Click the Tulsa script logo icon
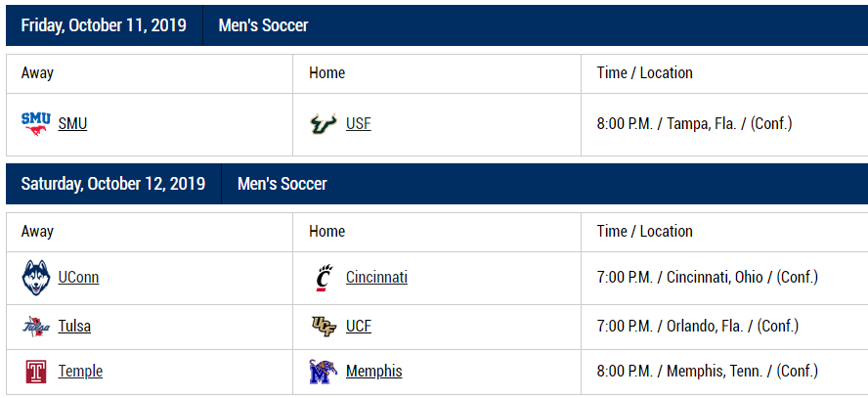This screenshot has width=868, height=398. click(36, 327)
